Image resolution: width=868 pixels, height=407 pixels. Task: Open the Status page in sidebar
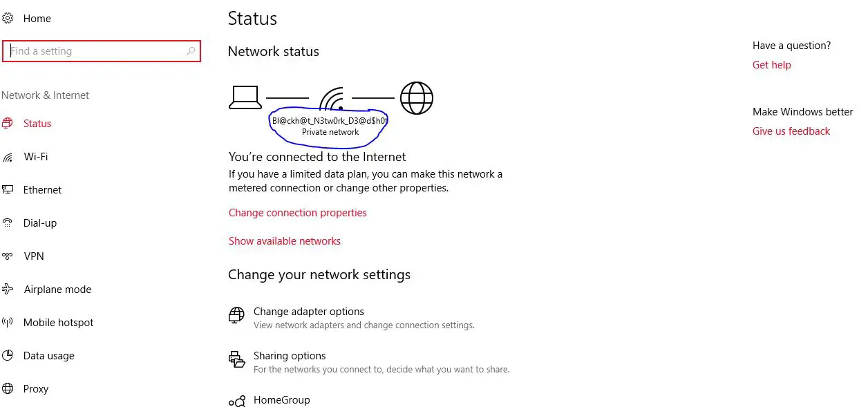coord(37,124)
